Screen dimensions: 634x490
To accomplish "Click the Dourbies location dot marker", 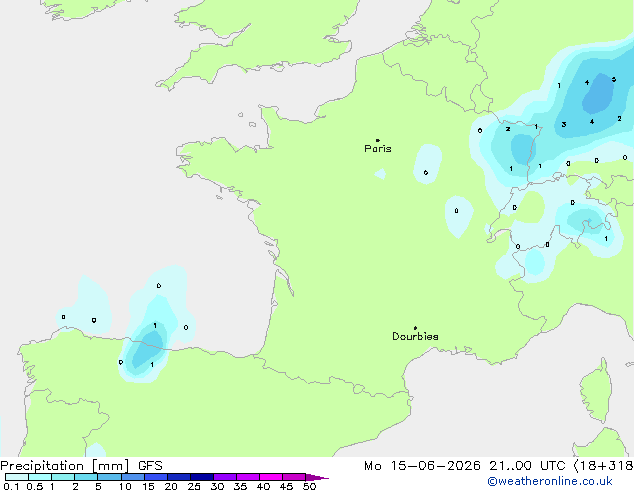I will [415, 328].
